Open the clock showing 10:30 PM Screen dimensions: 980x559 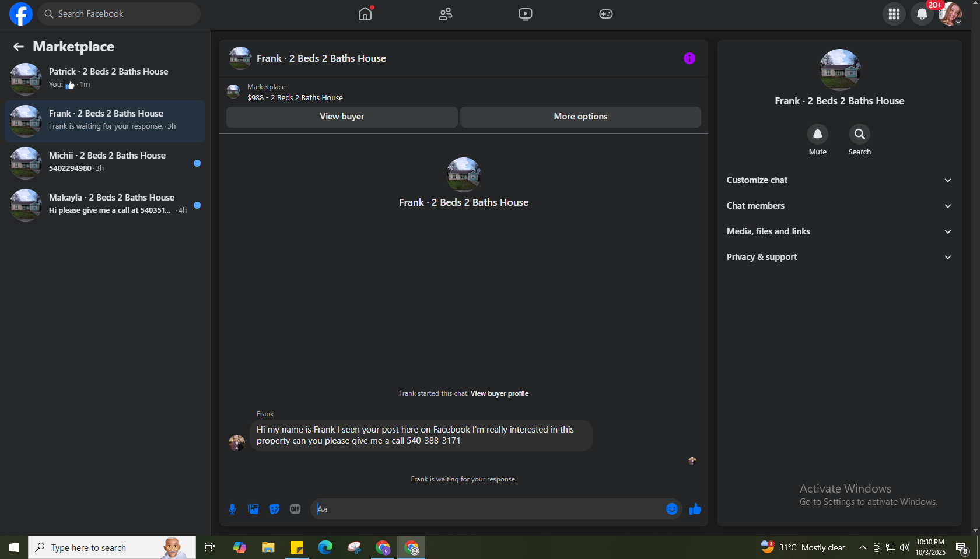coord(930,547)
